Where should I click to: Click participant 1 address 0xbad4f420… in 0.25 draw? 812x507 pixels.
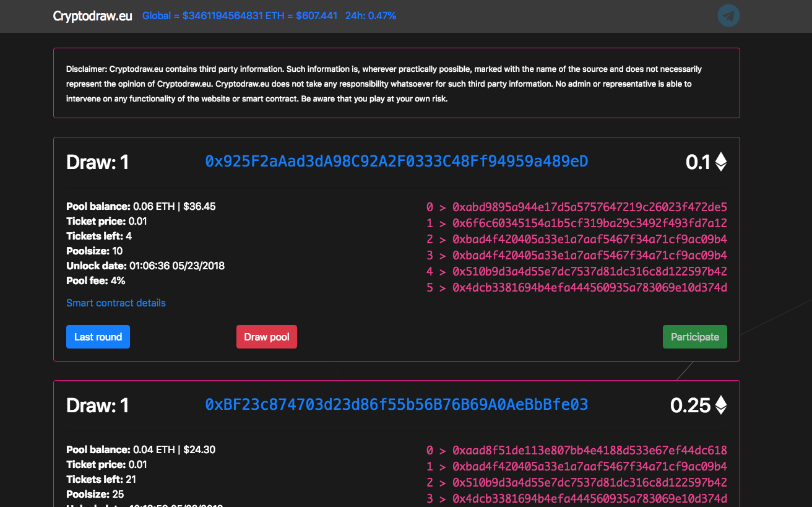pyautogui.click(x=590, y=466)
